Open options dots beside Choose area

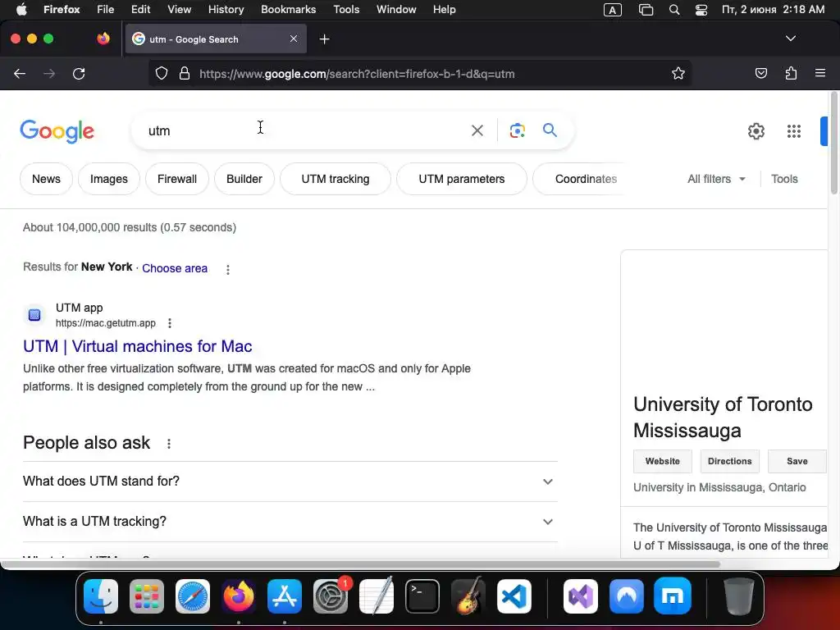[228, 269]
